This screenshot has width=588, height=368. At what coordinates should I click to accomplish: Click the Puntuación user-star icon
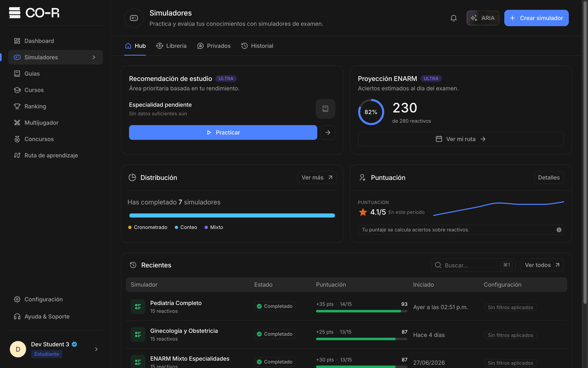[362, 177]
